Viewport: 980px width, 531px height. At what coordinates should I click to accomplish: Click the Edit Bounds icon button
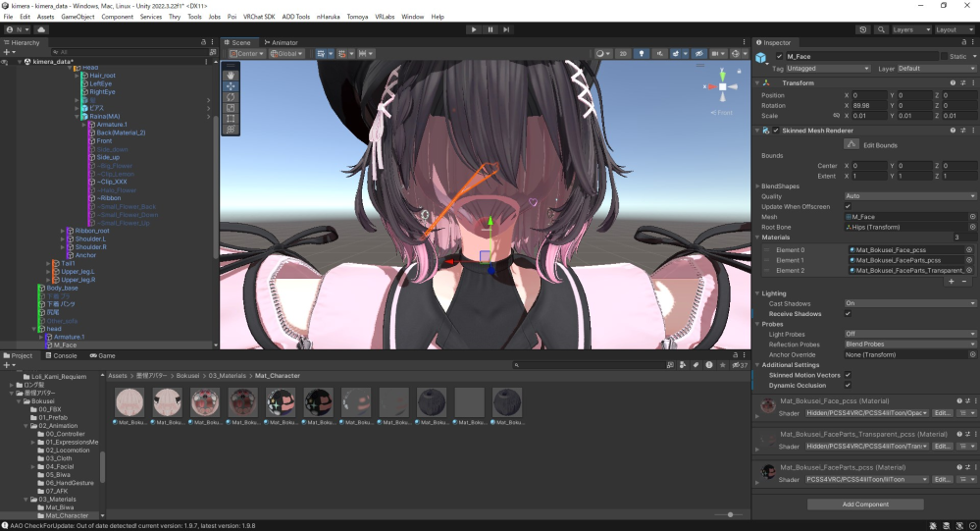[x=851, y=144]
